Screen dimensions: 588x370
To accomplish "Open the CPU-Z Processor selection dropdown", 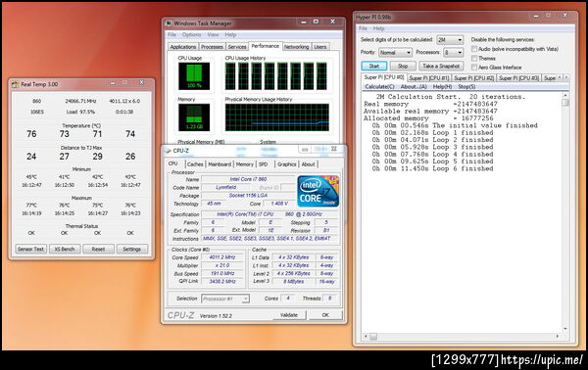I will [225, 299].
